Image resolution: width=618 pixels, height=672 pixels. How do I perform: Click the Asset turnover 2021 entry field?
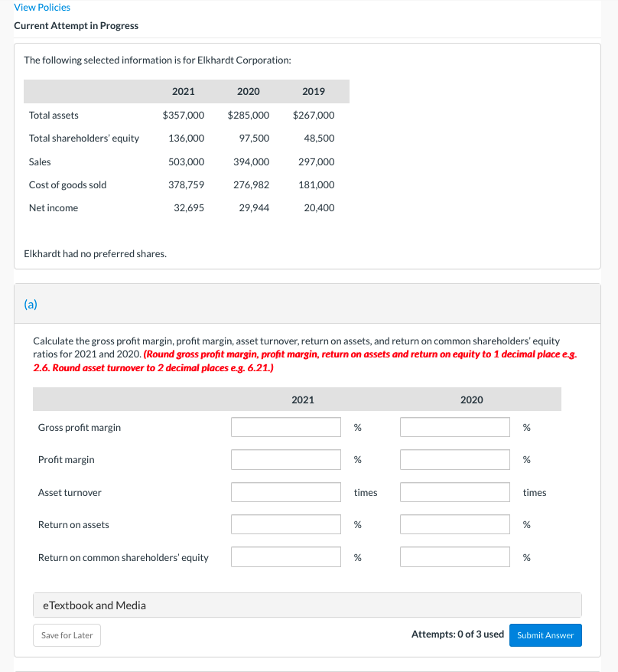coord(285,491)
